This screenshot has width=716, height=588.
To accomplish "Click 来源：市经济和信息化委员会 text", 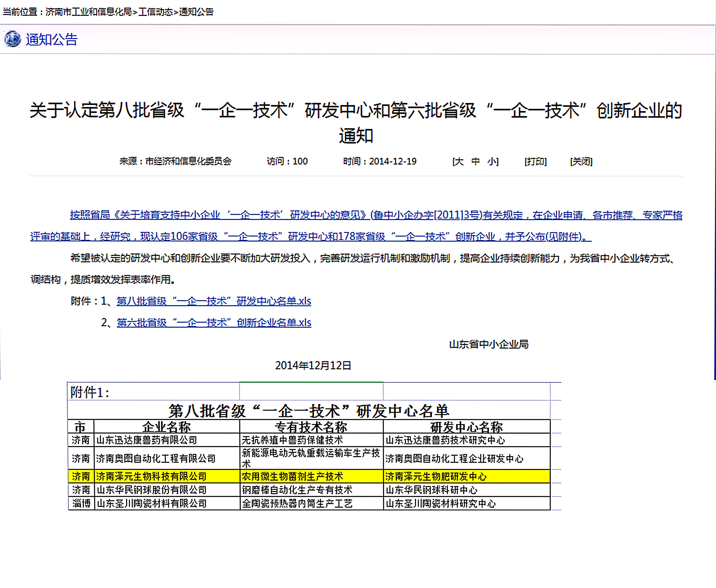I will 176,161.
